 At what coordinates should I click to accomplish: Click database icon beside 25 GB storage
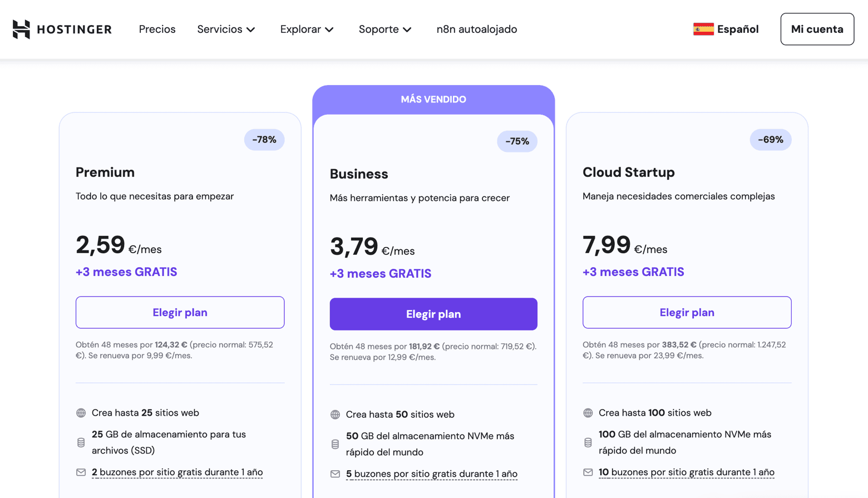point(81,442)
